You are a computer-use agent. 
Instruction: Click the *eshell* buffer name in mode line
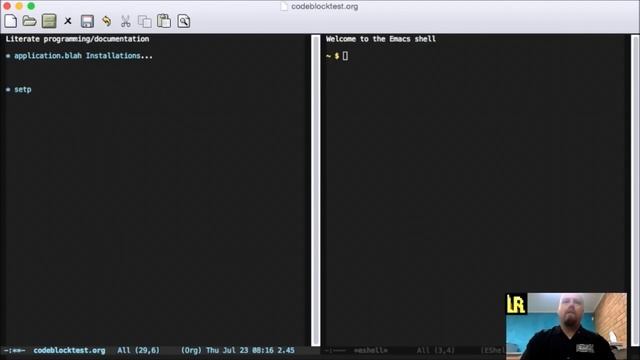pos(370,350)
